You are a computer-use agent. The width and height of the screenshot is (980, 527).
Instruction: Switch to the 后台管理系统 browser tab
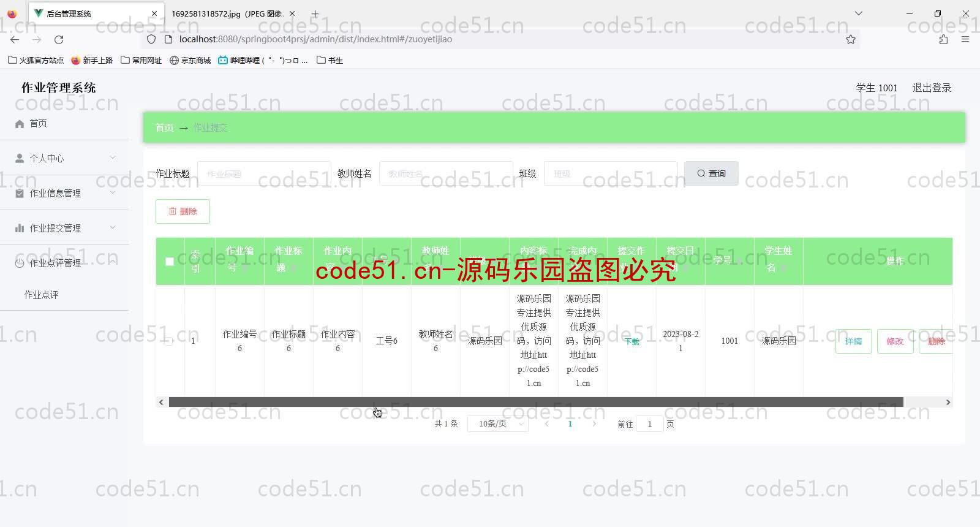[x=95, y=13]
